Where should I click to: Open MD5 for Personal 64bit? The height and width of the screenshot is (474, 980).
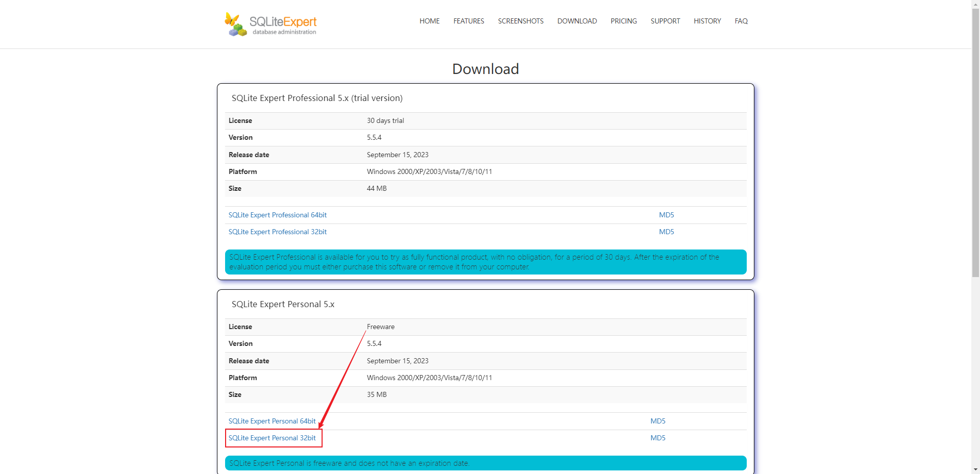coord(658,421)
